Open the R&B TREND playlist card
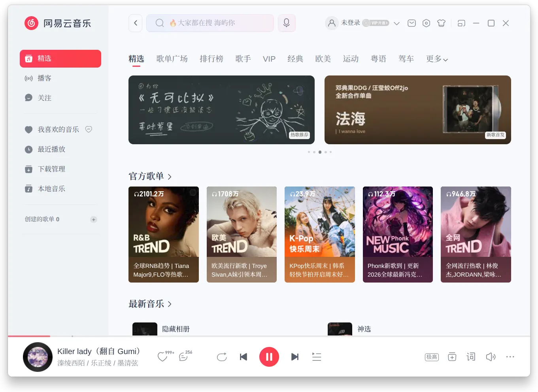The height and width of the screenshot is (392, 538). (x=164, y=234)
